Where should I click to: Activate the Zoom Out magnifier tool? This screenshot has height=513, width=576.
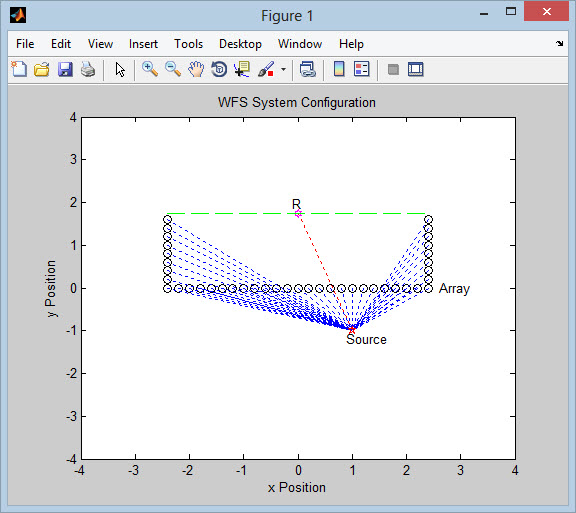[x=173, y=69]
